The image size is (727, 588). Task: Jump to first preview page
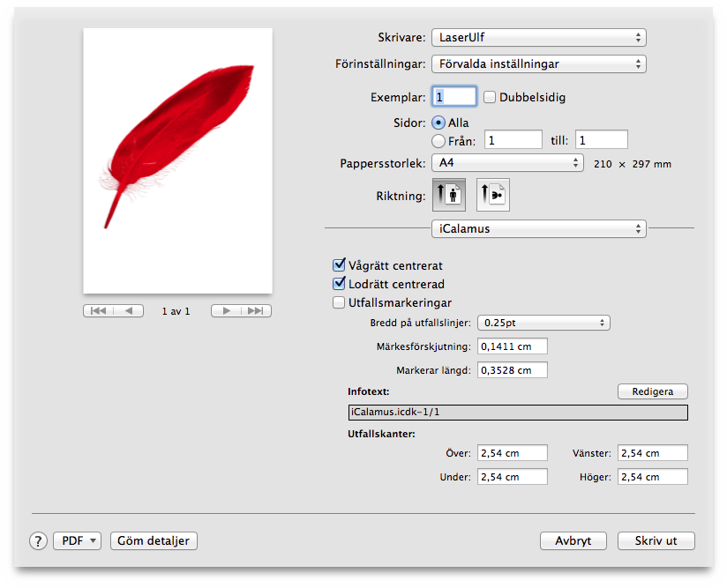[x=98, y=311]
